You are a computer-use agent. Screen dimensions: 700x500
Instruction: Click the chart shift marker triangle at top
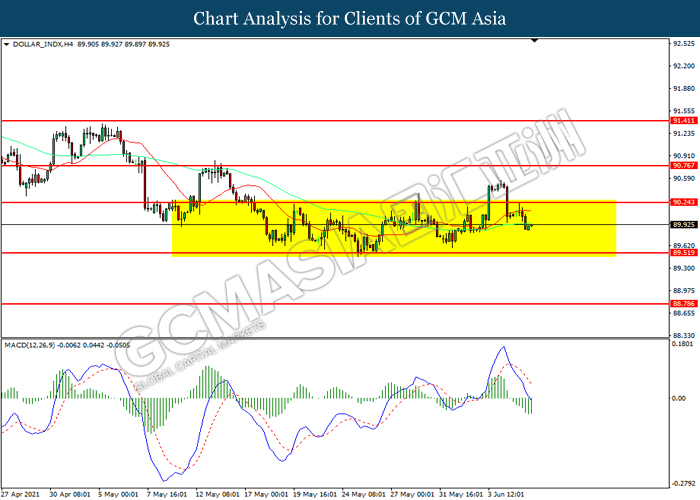coord(534,41)
